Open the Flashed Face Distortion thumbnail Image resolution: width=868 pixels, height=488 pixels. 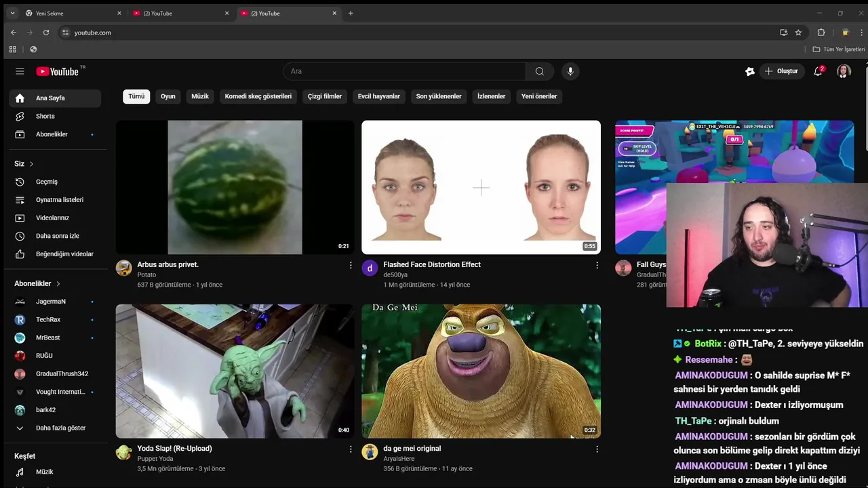tap(481, 187)
